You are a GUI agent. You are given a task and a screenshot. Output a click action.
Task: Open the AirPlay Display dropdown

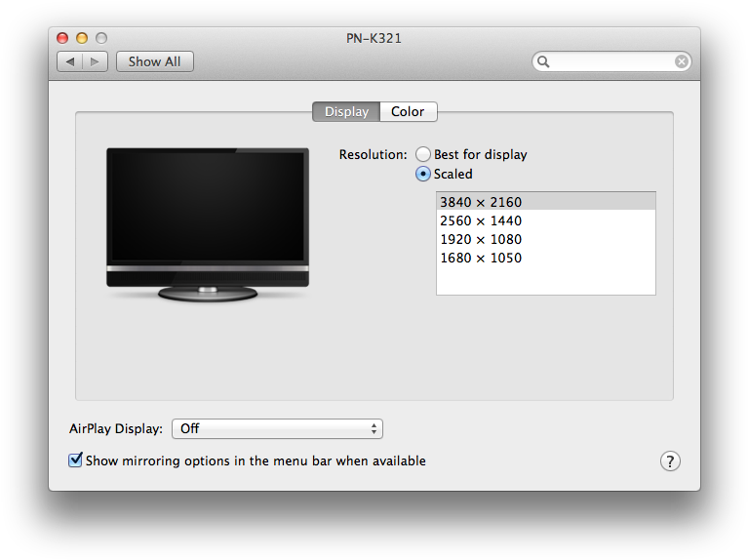(x=277, y=428)
